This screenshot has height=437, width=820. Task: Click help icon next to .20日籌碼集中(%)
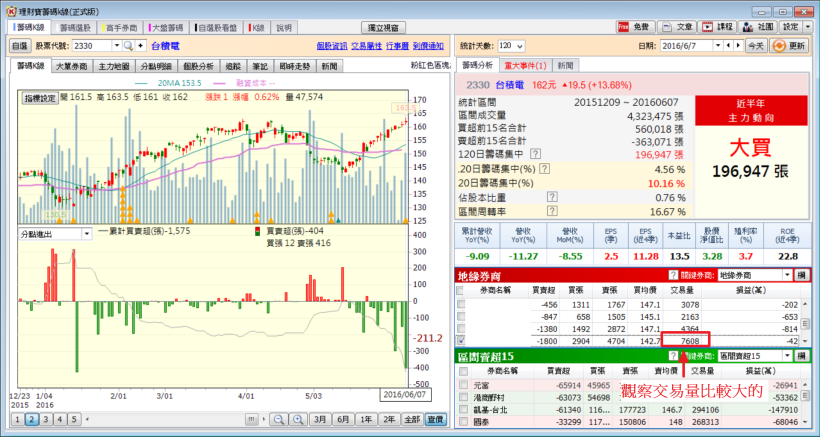click(x=544, y=169)
